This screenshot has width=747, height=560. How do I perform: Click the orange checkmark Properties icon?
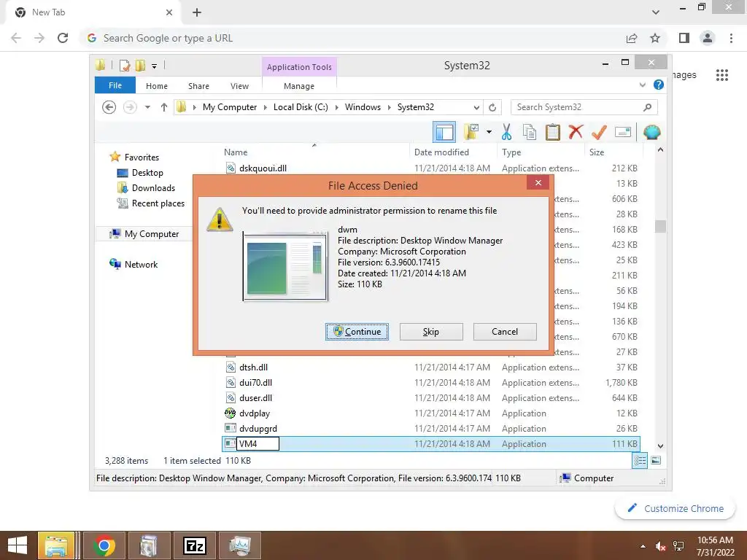(x=599, y=132)
